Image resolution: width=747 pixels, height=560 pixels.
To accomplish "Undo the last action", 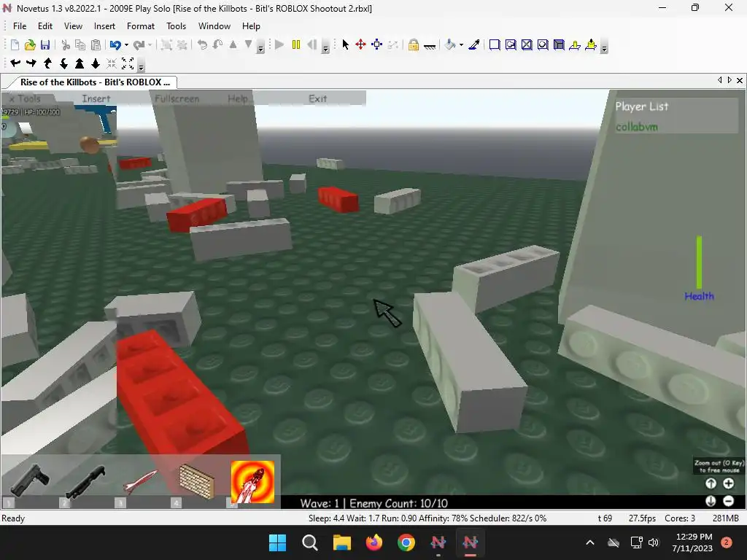I will (115, 44).
